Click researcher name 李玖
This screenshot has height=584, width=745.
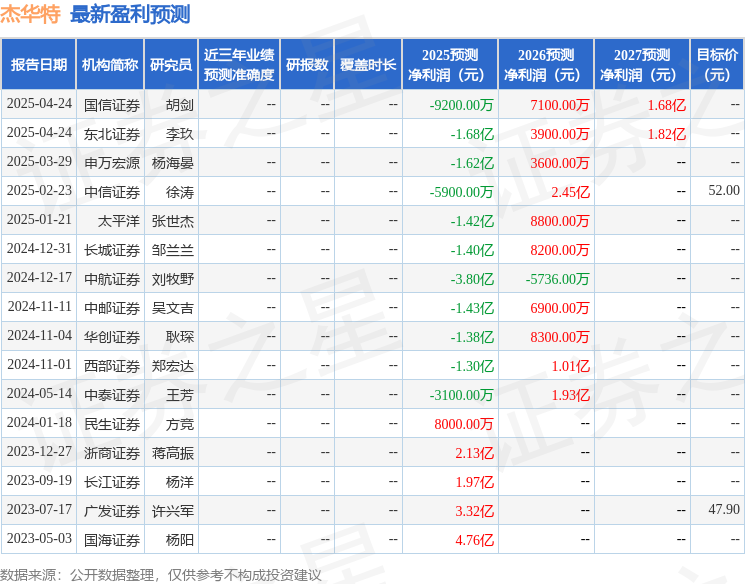[180, 134]
